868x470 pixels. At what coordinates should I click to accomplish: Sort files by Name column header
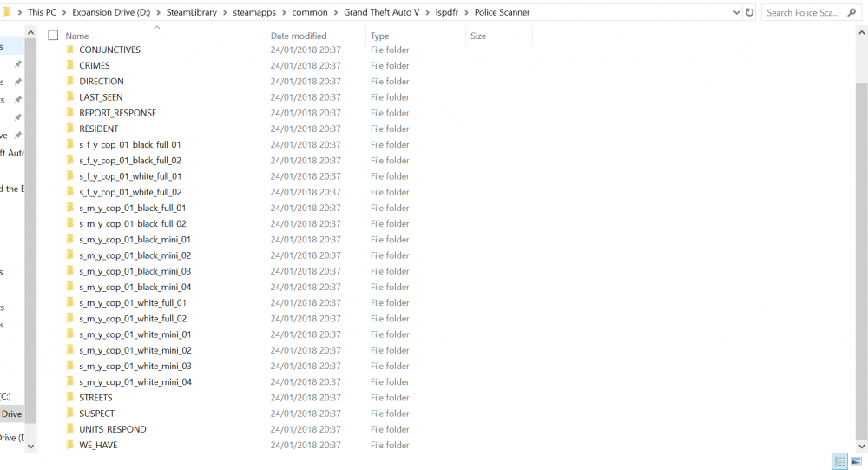tap(77, 36)
